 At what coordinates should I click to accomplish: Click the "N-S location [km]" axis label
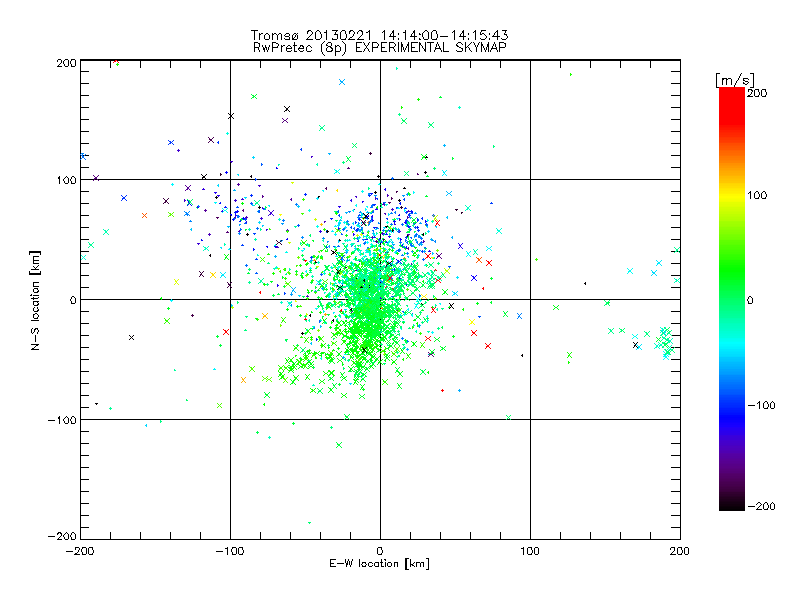tap(35, 301)
